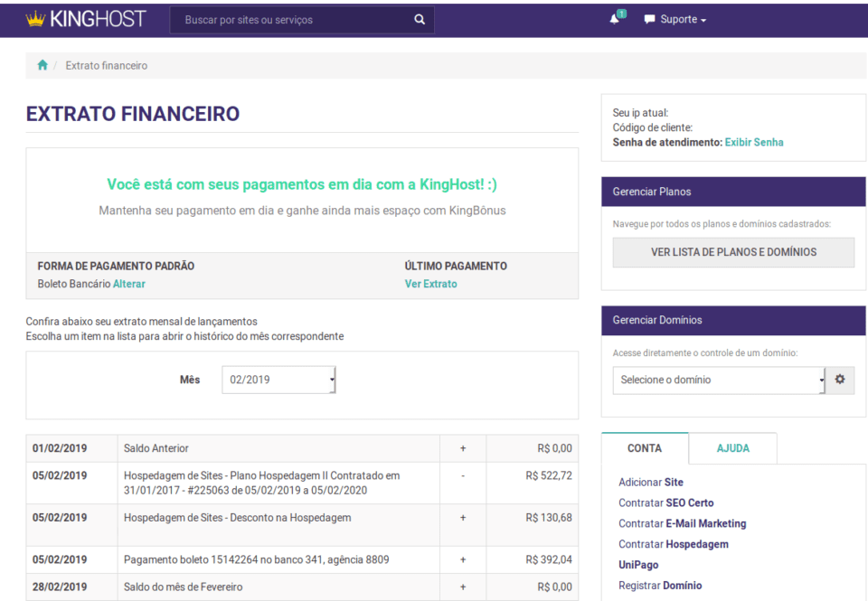Click the R$ 522,72 amount
Viewport: 868px width, 601px height.
549,475
